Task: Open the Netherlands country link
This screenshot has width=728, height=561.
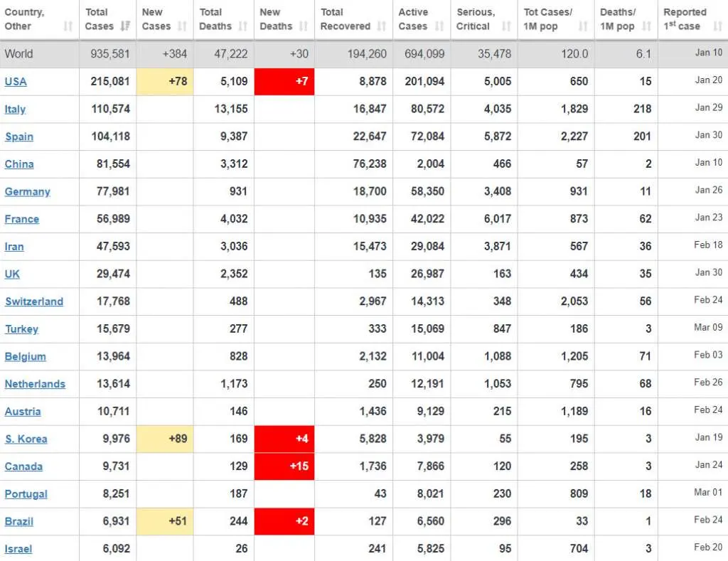Action: [x=35, y=384]
